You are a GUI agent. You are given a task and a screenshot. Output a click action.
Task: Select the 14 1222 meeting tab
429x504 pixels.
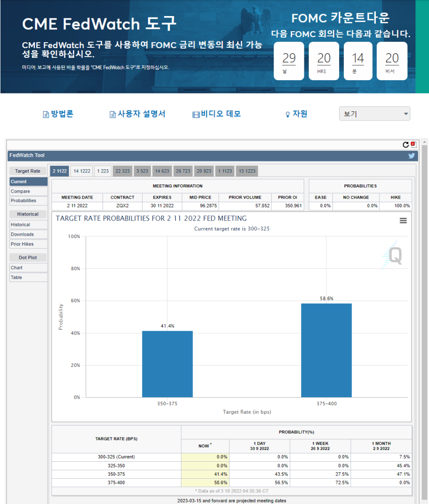(82, 171)
